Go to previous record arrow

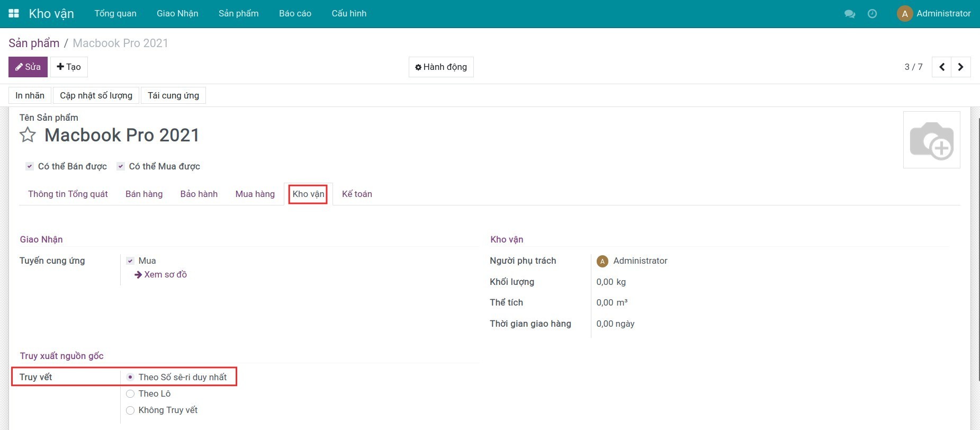pos(941,67)
